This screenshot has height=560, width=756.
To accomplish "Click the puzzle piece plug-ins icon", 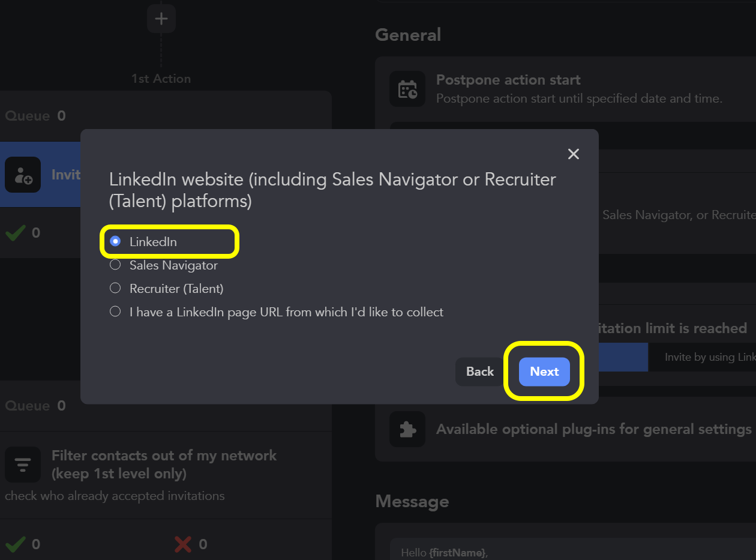I will point(407,429).
